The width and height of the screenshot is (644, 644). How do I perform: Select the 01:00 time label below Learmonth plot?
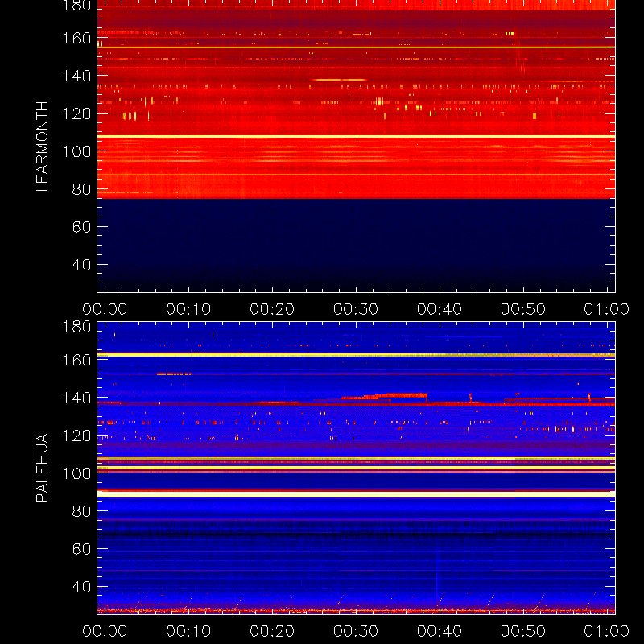coord(607,309)
